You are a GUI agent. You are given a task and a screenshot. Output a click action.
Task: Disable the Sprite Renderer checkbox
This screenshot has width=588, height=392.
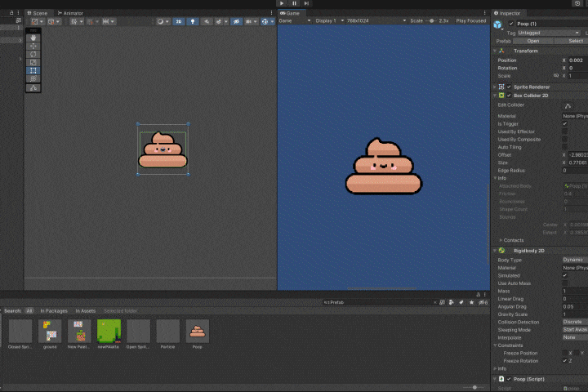click(509, 87)
